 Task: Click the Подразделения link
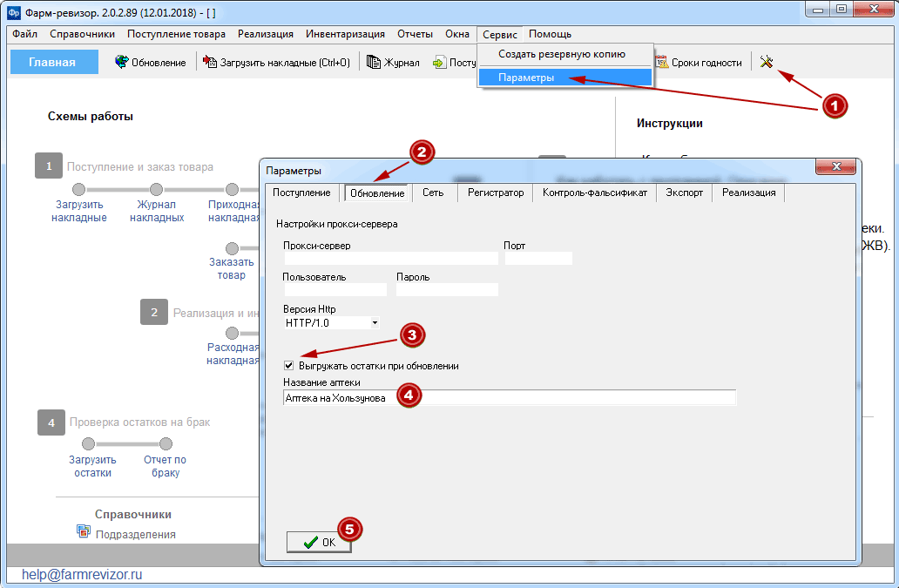click(135, 534)
